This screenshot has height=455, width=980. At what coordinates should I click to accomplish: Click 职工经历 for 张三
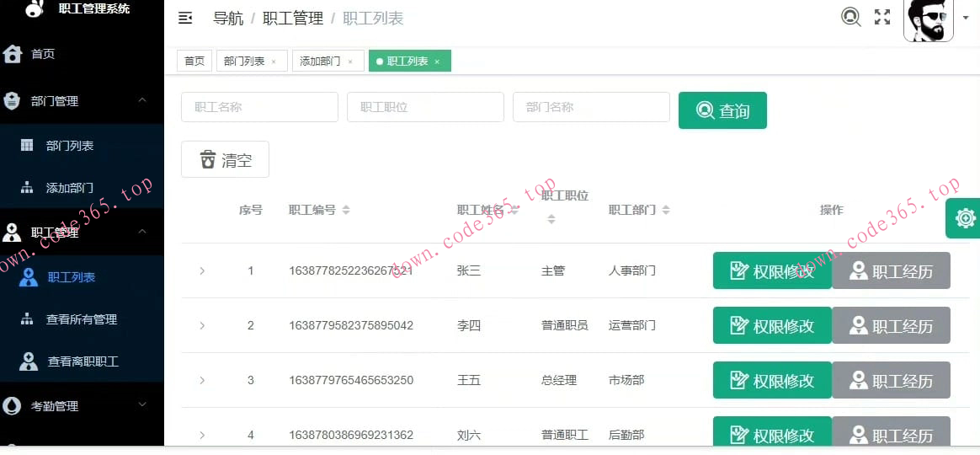pyautogui.click(x=892, y=271)
